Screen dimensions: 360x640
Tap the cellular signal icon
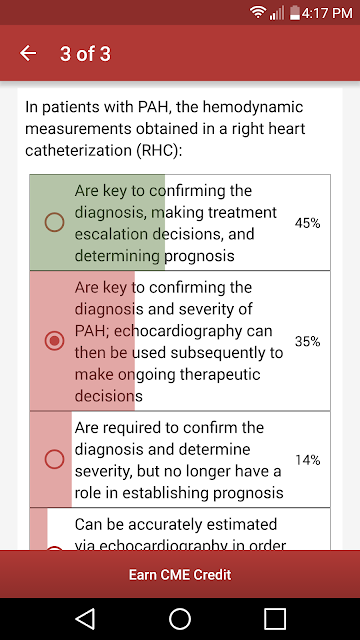tap(277, 13)
